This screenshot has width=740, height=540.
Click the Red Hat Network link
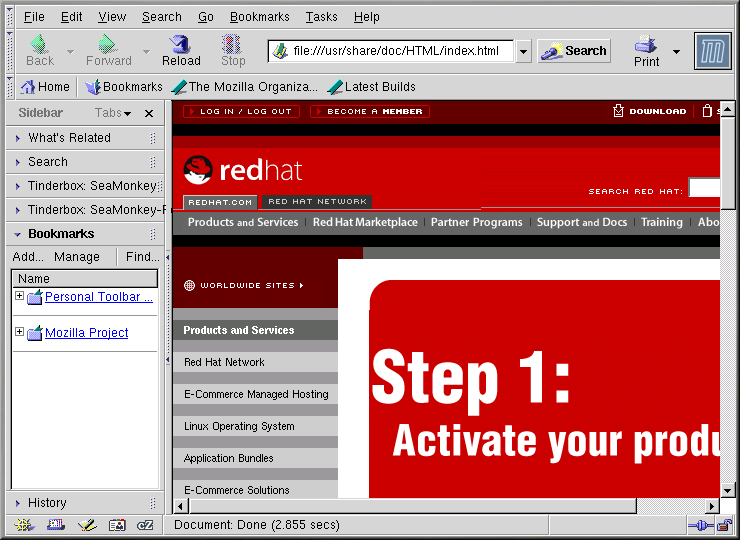[224, 362]
